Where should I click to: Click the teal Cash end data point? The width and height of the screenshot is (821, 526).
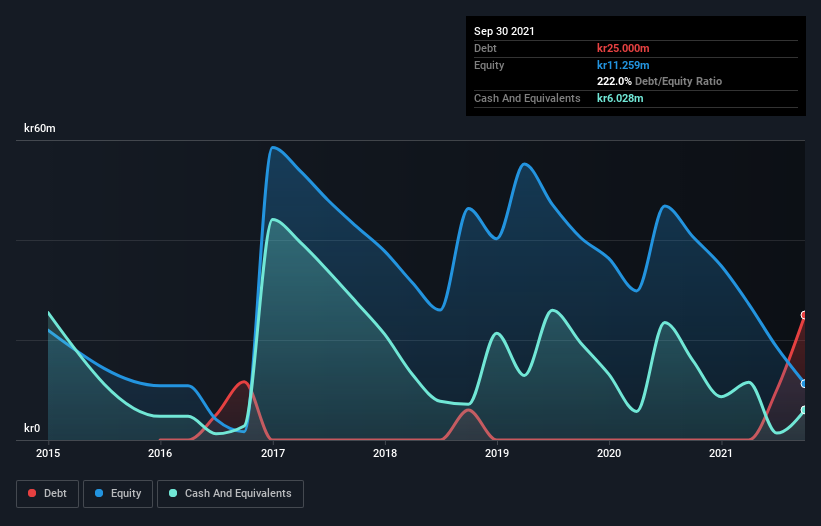click(x=804, y=410)
